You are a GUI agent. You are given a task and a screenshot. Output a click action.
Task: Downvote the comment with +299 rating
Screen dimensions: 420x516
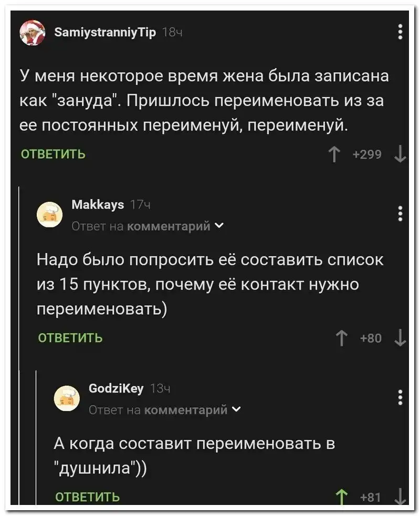pos(400,154)
